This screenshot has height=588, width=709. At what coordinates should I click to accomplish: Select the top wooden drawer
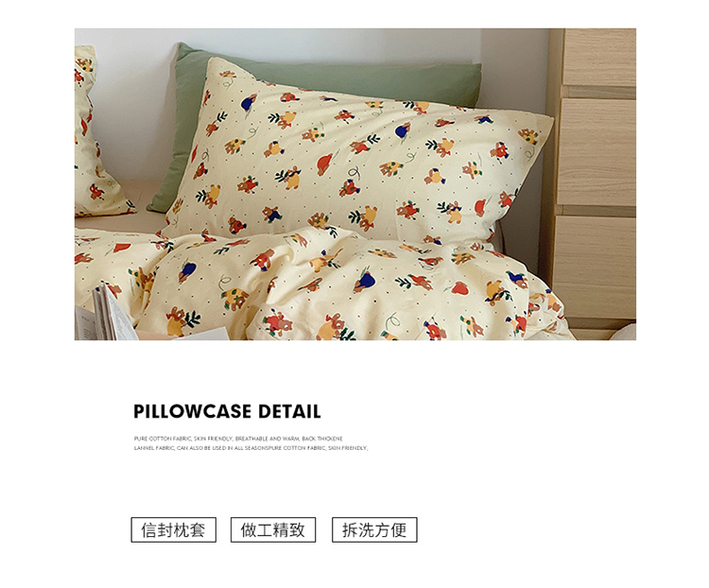(599, 58)
